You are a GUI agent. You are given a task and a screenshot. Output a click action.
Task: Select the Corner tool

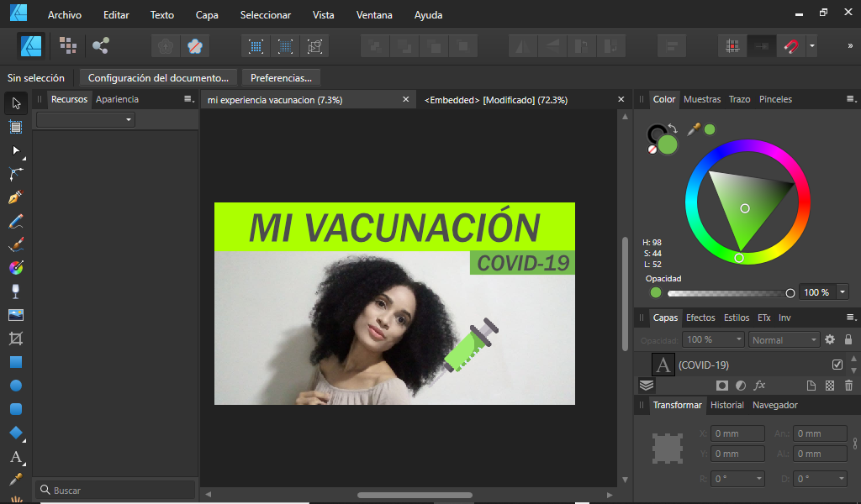pyautogui.click(x=16, y=174)
